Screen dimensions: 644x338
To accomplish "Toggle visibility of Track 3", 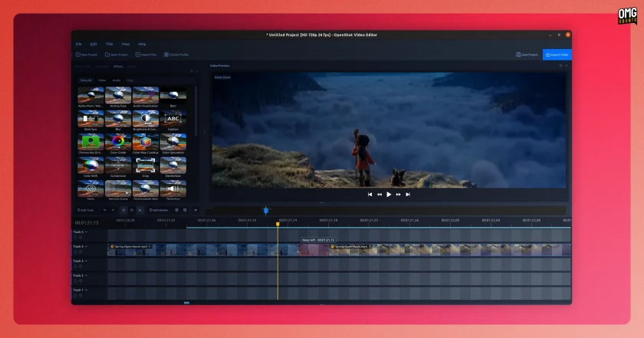I will 80,266.
